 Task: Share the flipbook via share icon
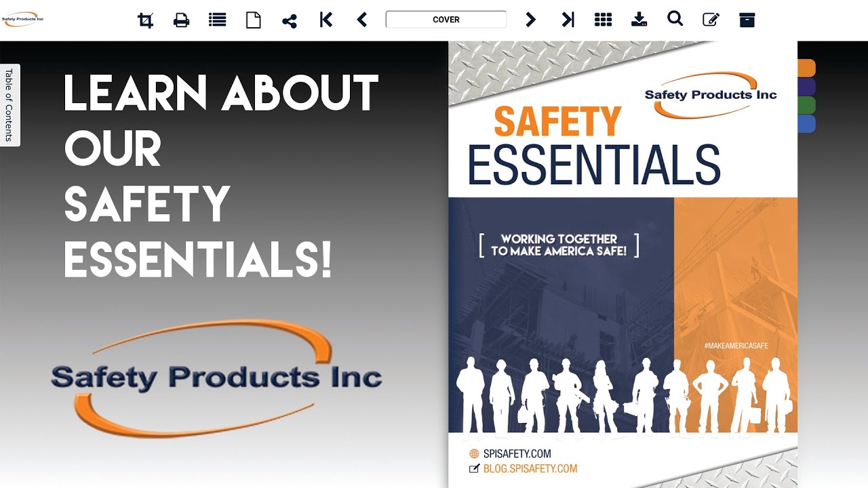point(290,20)
